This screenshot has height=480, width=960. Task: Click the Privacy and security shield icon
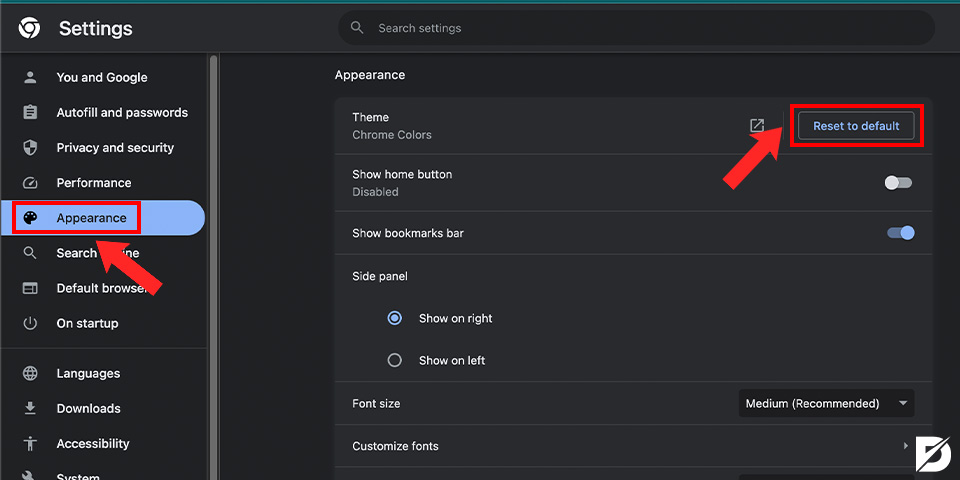(30, 148)
